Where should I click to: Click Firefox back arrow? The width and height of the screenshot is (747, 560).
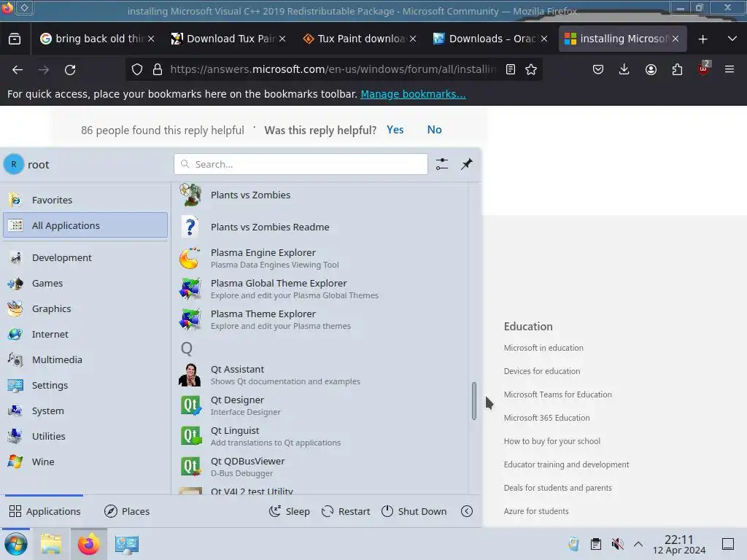point(18,70)
